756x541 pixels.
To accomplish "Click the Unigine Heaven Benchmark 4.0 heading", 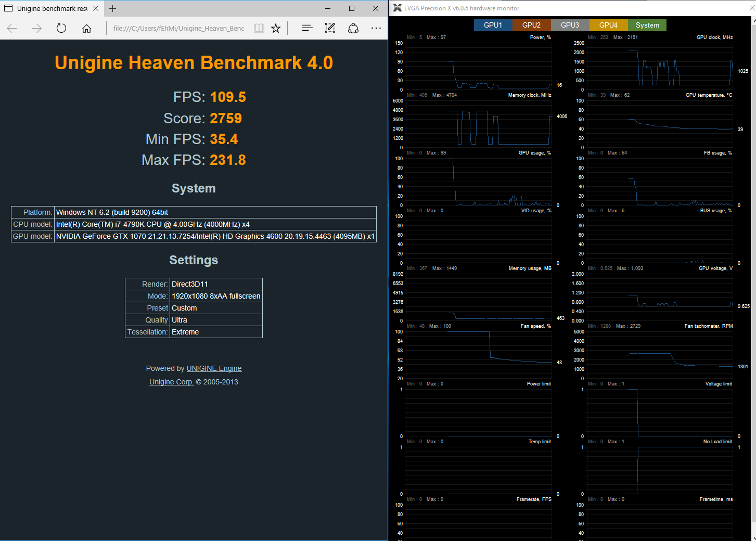I will [194, 62].
